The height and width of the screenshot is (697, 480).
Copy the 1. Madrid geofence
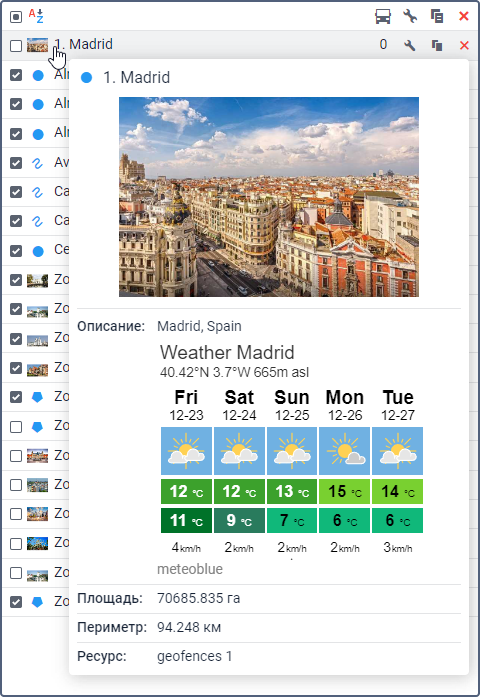coord(437,45)
